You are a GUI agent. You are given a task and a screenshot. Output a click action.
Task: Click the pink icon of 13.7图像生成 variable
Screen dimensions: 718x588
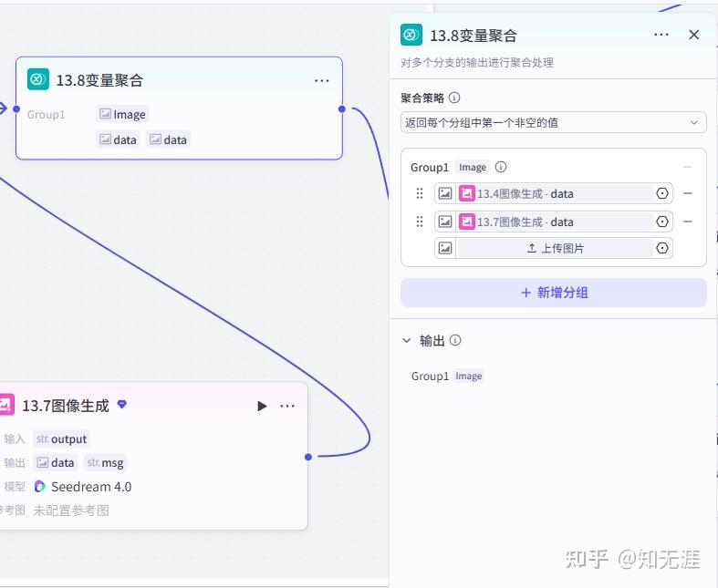point(466,222)
